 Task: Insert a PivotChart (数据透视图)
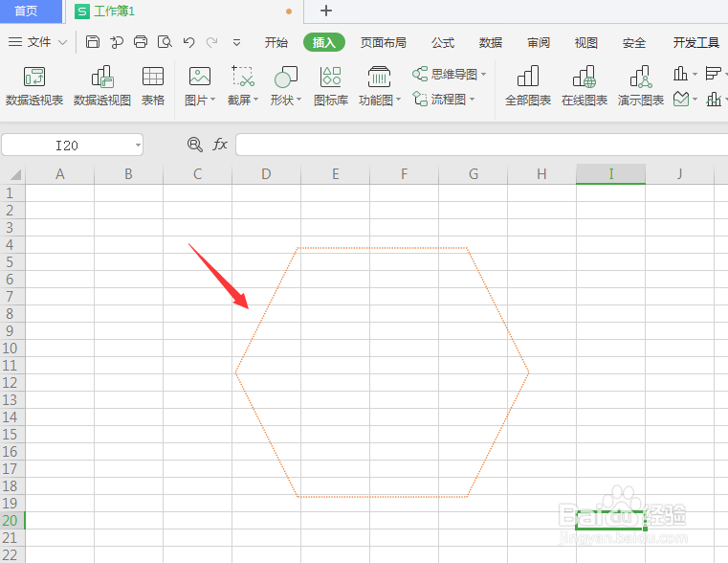[x=102, y=86]
